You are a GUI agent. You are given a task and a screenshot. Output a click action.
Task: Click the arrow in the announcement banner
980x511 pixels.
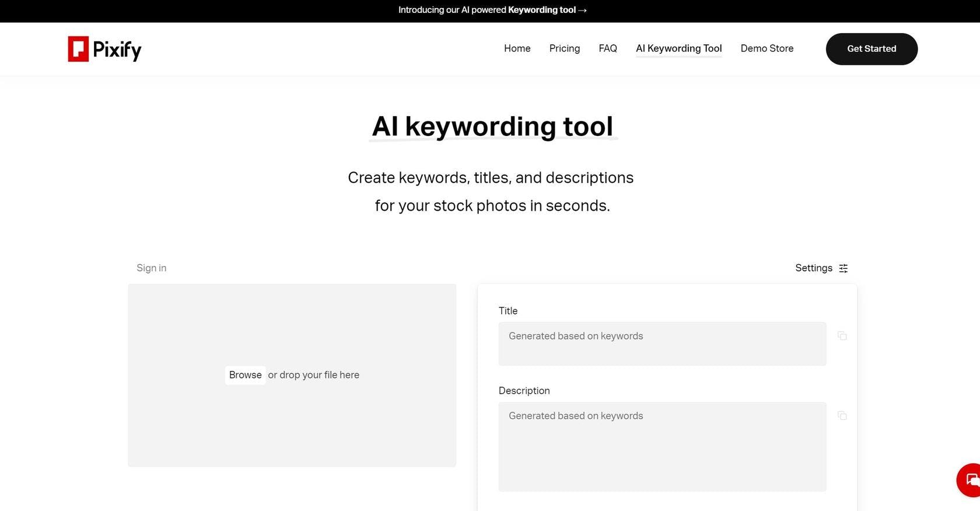click(x=582, y=10)
